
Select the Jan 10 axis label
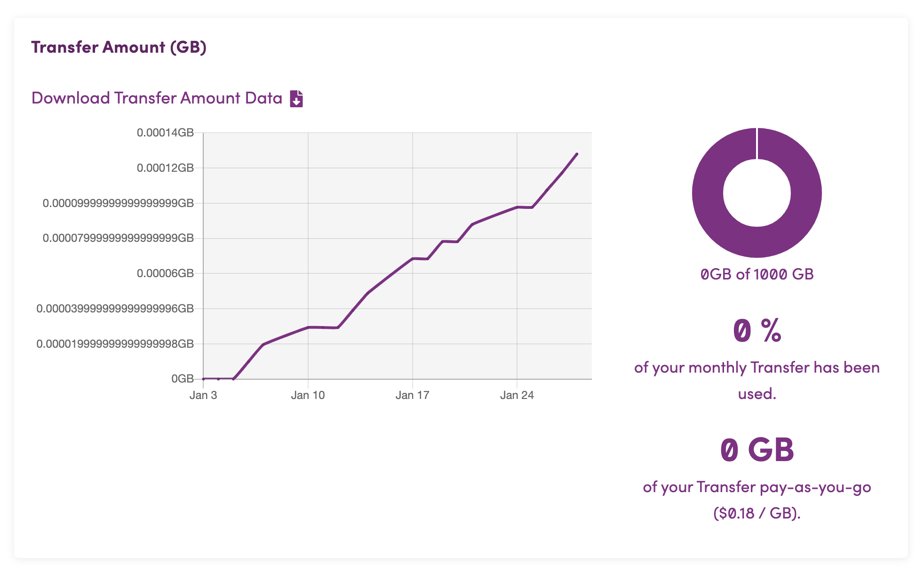coord(308,395)
